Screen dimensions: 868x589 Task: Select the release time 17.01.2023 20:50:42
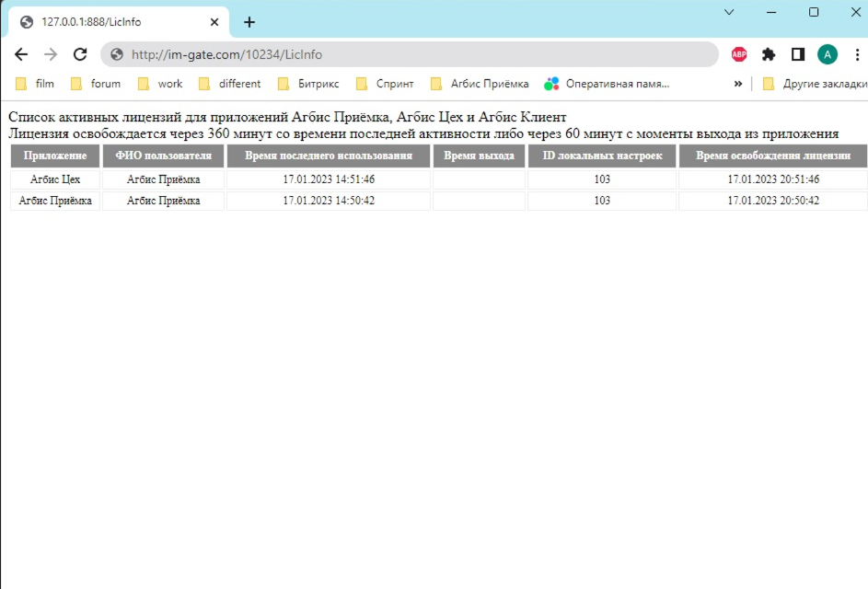tap(773, 201)
